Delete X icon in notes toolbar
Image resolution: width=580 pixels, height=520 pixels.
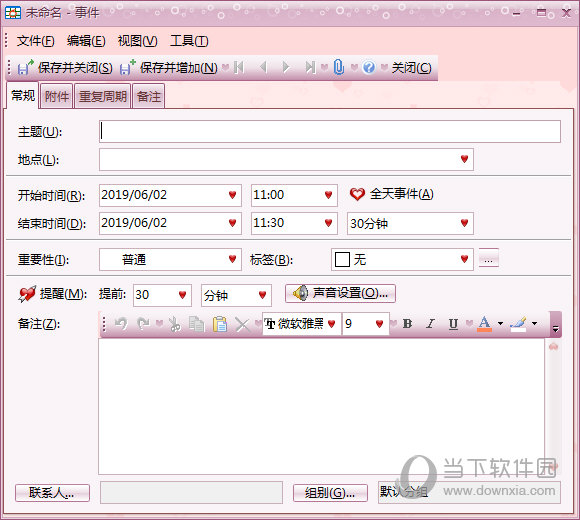pos(242,324)
